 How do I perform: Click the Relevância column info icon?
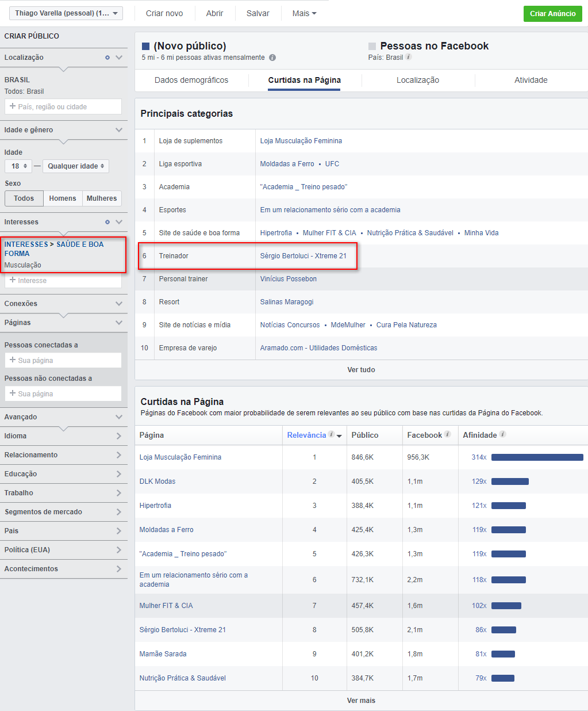click(x=331, y=434)
